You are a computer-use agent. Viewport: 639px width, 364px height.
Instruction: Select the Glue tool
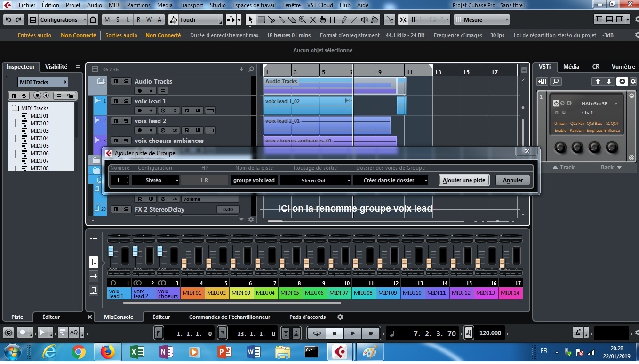tap(282, 20)
